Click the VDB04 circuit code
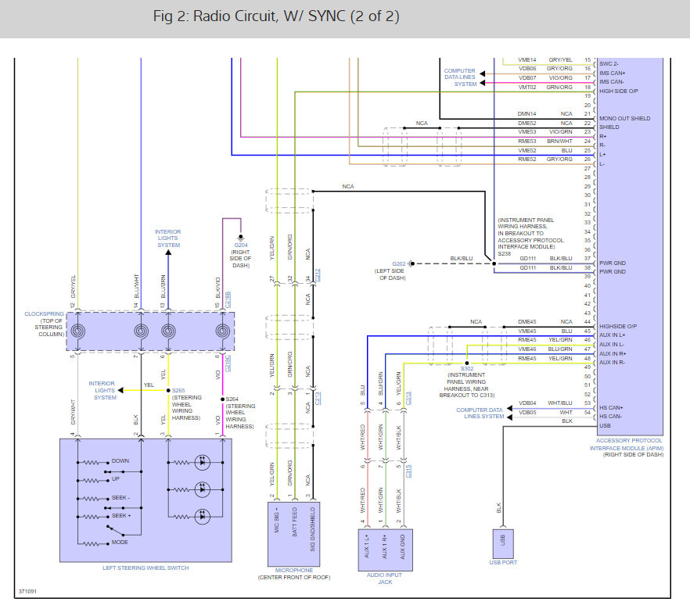Screen dimensions: 690x616 tap(527, 403)
